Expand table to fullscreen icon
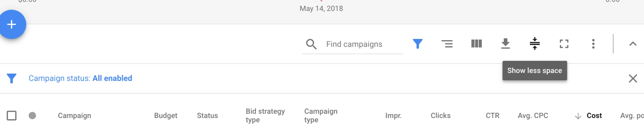Screen dimensions: 644x134 tap(564, 44)
